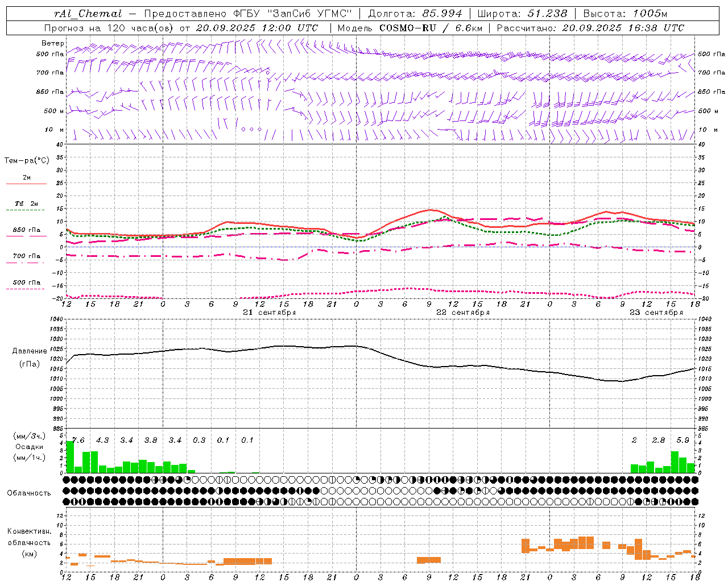Select the longitude value Долгота: 85.994
The height and width of the screenshot is (582, 728).
[416, 14]
